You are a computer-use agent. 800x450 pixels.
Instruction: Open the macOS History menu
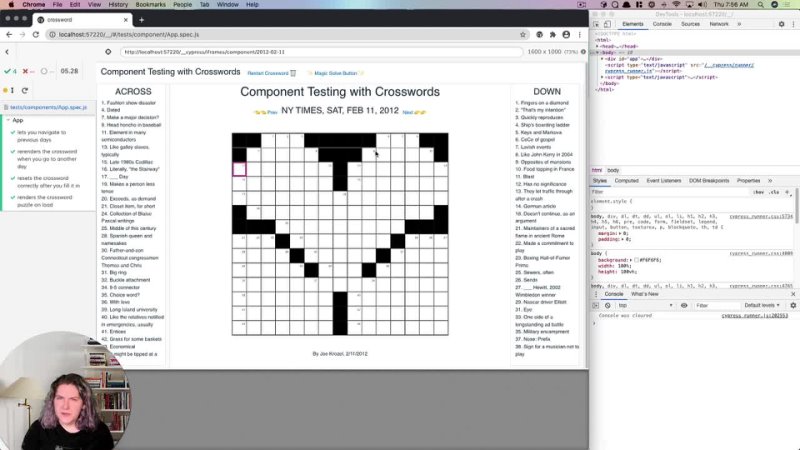click(118, 5)
